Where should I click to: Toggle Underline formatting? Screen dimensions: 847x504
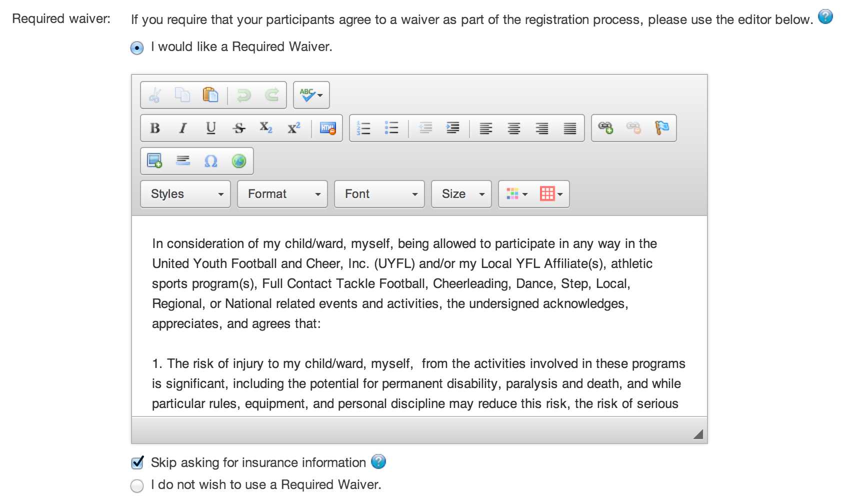211,128
